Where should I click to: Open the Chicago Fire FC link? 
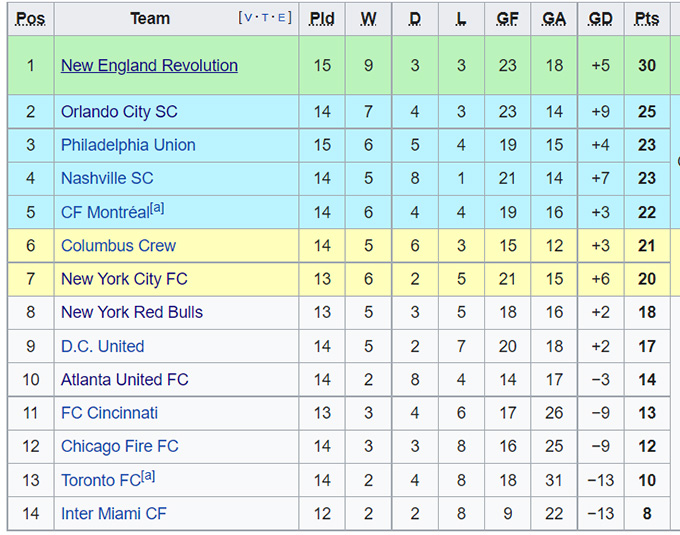[119, 447]
